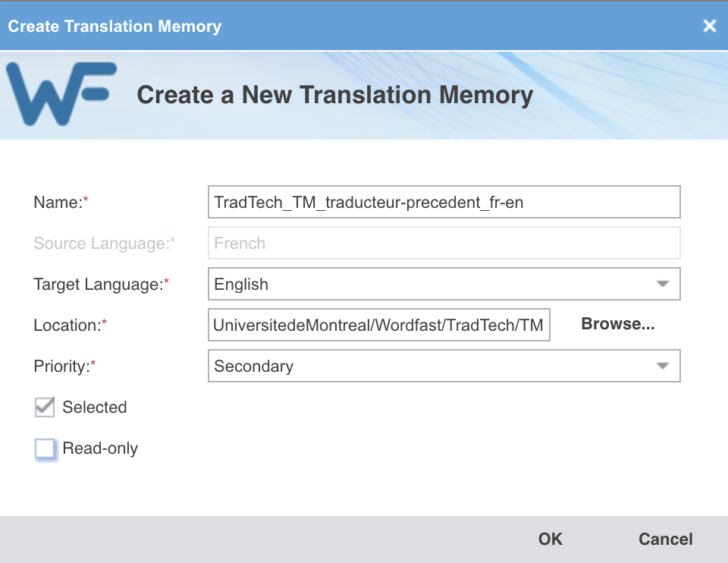Click the Priority dropdown arrow
728x563 pixels.
pos(663,366)
